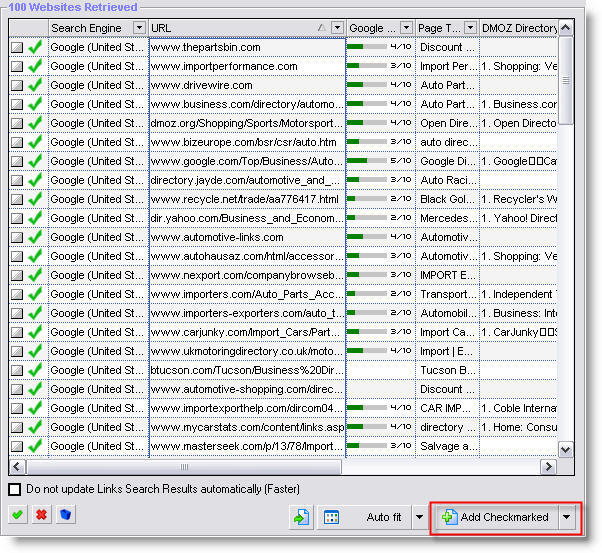Select the www.automotive-links.com URL cell
Screen dimensions: 602x553
click(248, 237)
